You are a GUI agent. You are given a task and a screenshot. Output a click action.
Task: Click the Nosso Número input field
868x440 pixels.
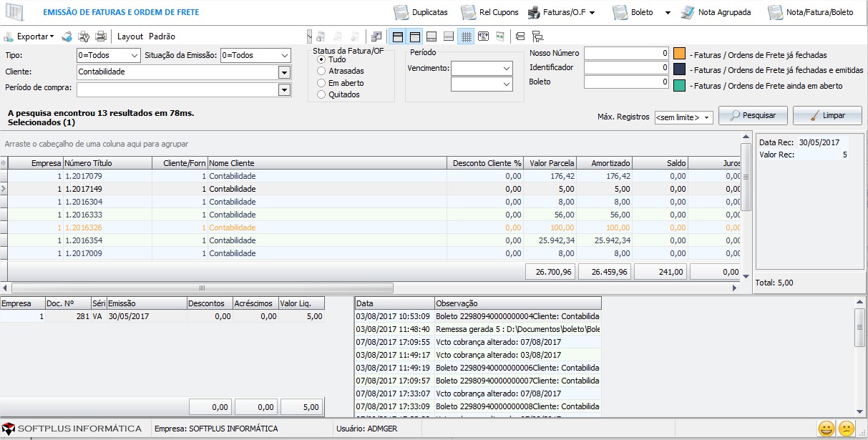click(x=626, y=53)
